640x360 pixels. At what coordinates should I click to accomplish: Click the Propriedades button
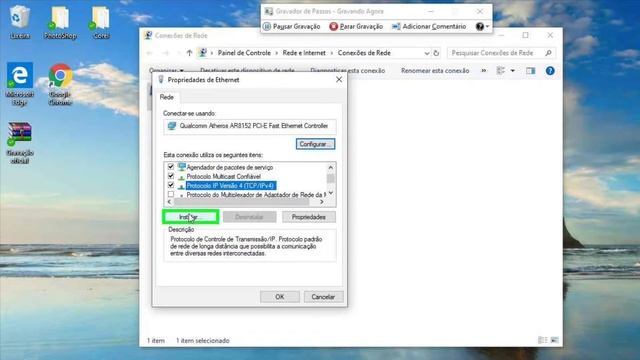309,217
